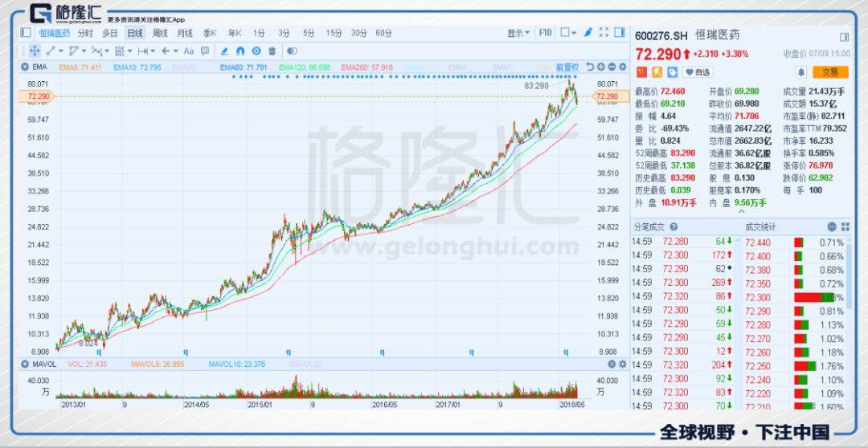Add stock to 自选 watchlist

(x=697, y=72)
